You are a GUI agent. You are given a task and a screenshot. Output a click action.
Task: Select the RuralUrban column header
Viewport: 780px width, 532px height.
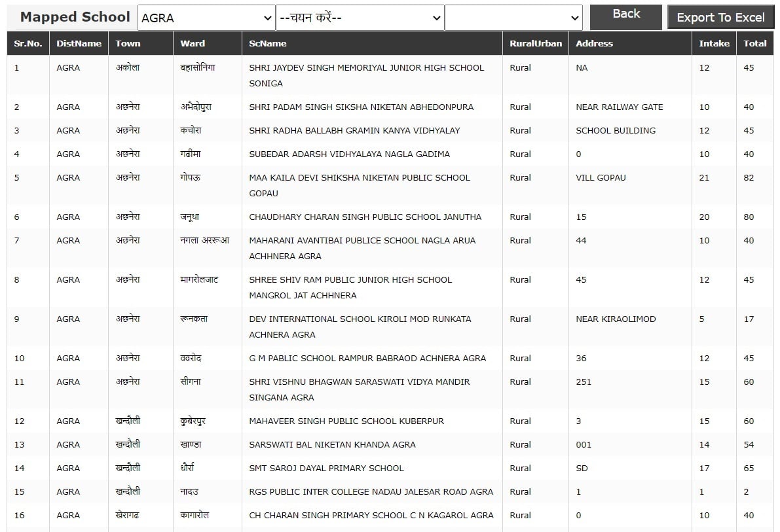coord(535,43)
